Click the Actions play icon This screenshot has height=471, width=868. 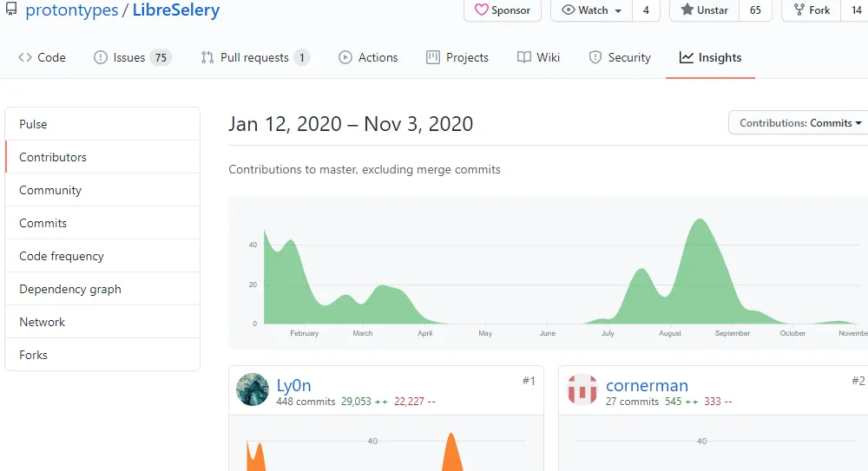pos(345,57)
